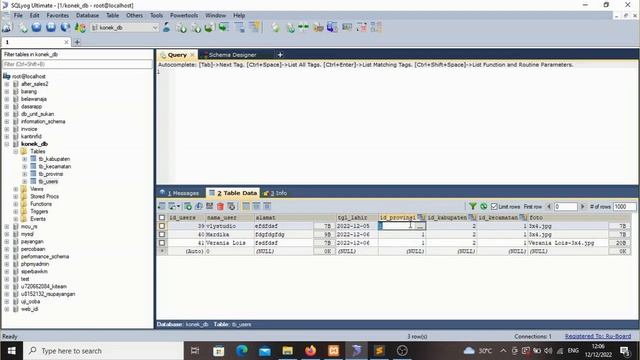Click the Execute Query play icon
The height and width of the screenshot is (360, 640).
[x=36, y=27]
